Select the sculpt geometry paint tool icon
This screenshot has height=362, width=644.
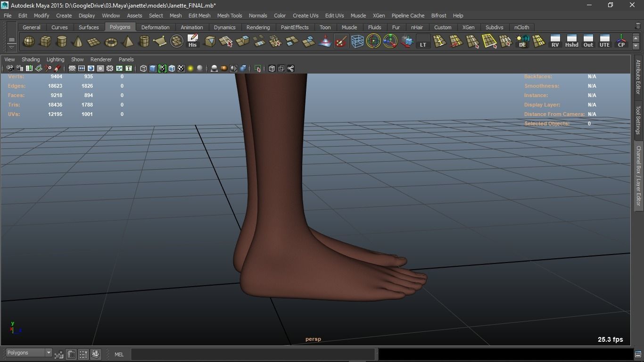click(341, 41)
